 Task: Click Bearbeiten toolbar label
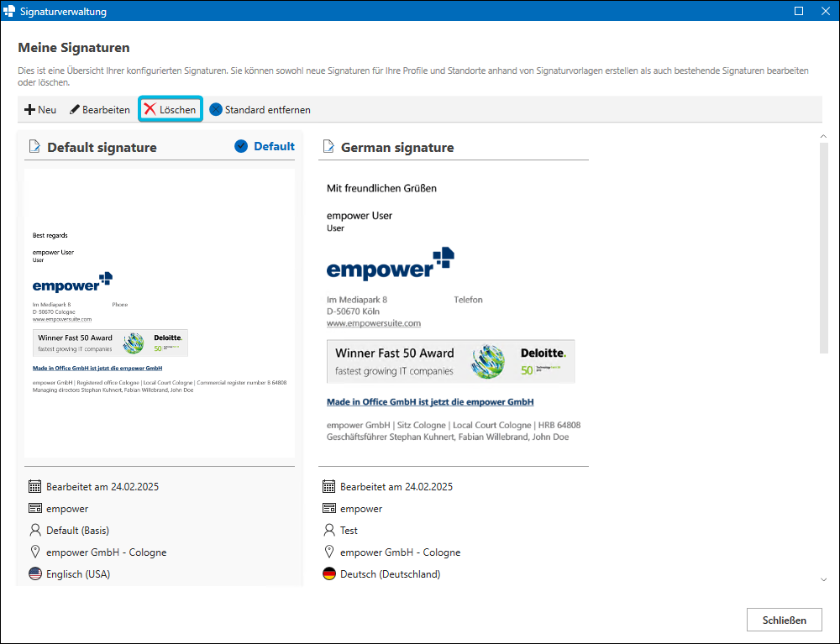pos(106,110)
